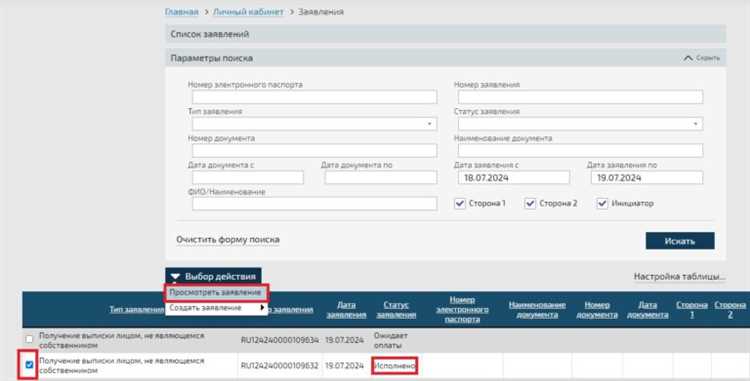Sort by Дата документа column header
This screenshot has width=750, height=381.
tap(648, 309)
